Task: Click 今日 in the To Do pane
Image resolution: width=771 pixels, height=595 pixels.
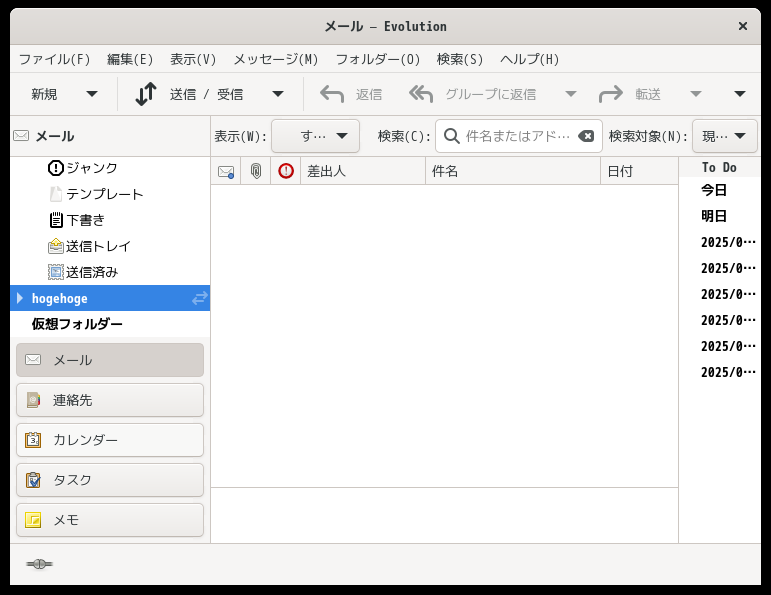Action: click(714, 190)
